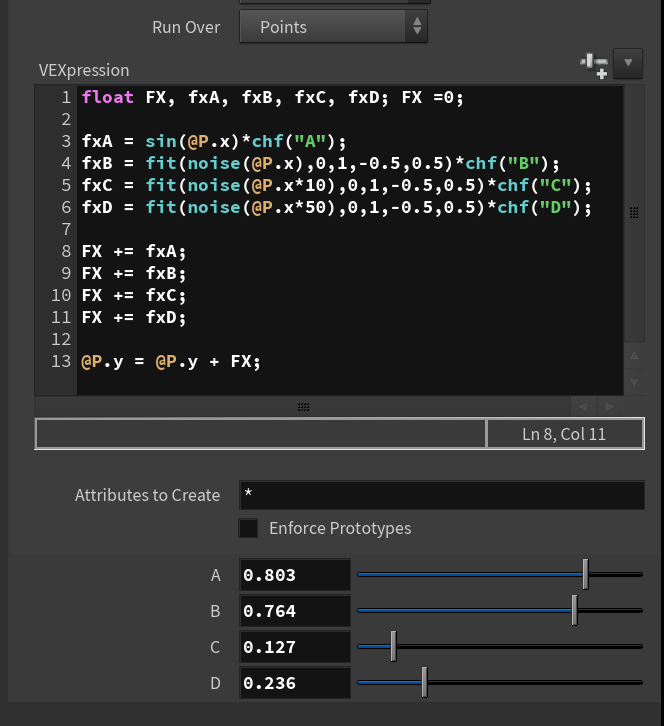Screen dimensions: 664x726
Task: Click the empty message field beside Ln 8, Col 11
Action: pos(261,434)
